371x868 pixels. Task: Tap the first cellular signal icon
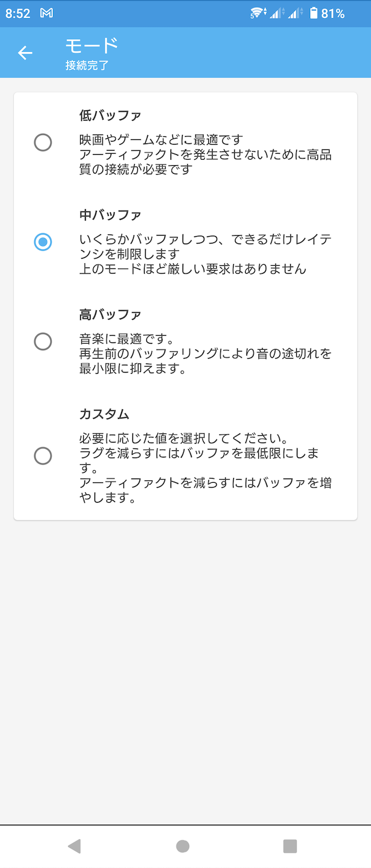tap(277, 13)
